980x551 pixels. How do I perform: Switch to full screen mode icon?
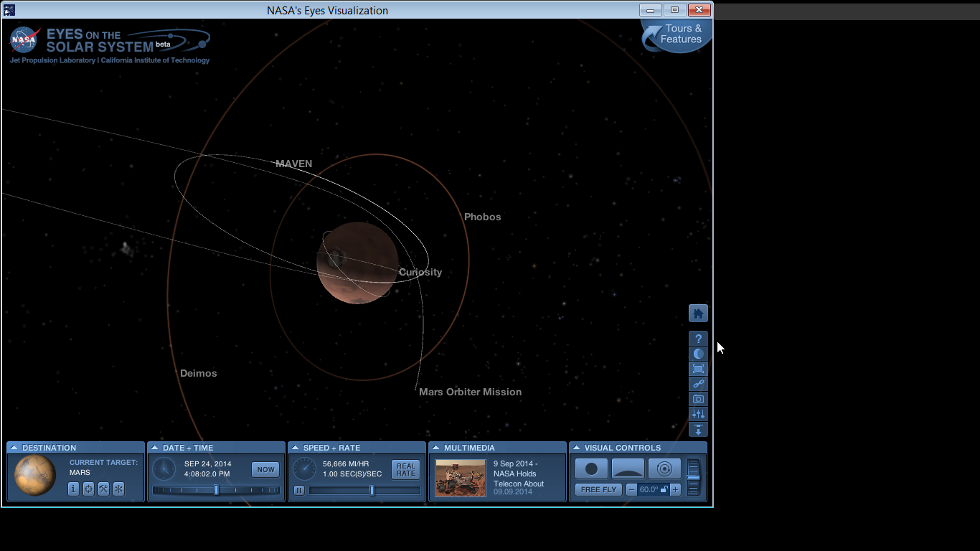click(x=698, y=369)
